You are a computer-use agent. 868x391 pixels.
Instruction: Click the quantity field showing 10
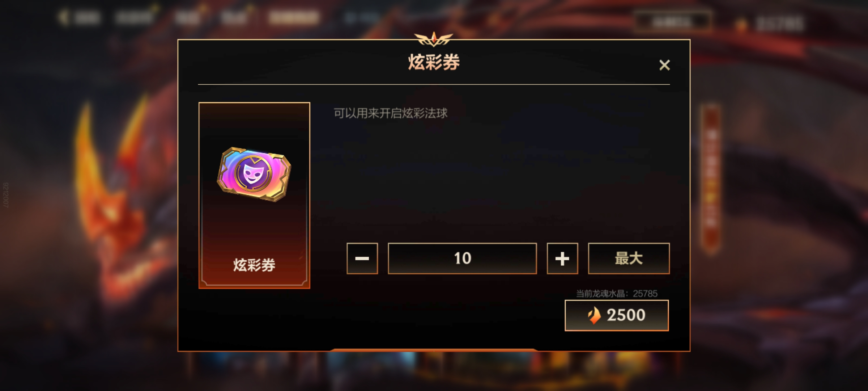462,258
